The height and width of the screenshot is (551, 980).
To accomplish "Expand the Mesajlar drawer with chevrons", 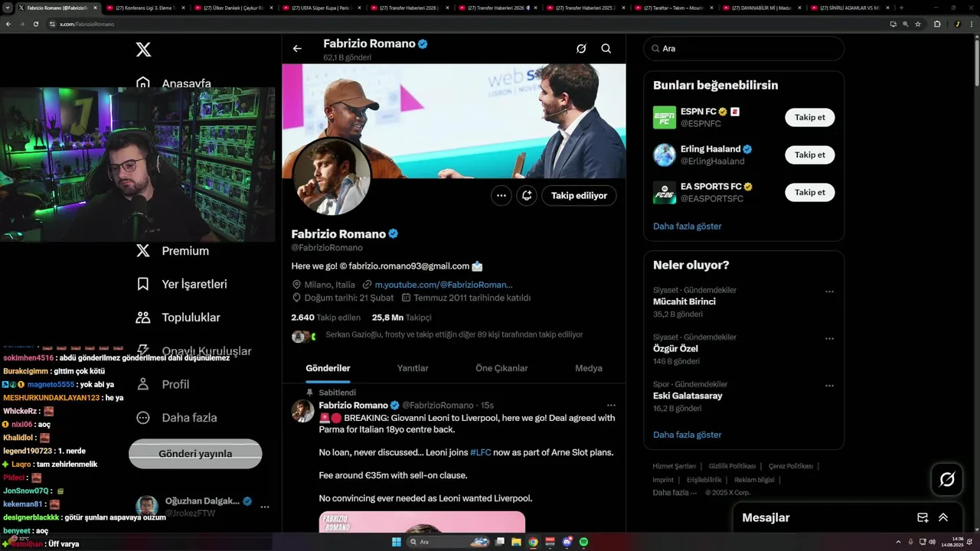I will (943, 517).
